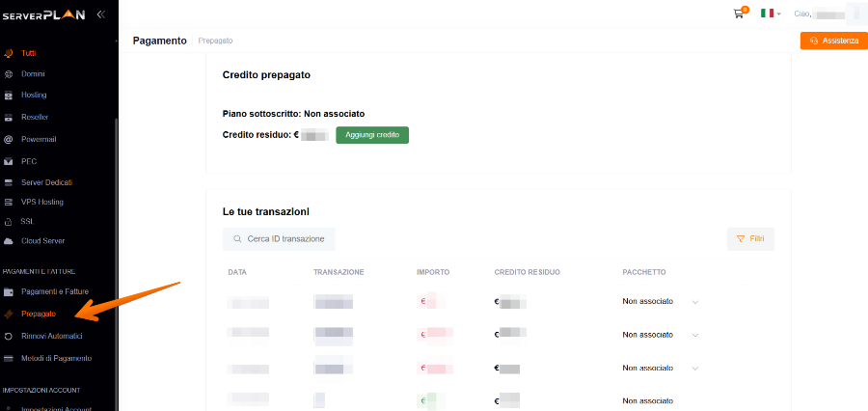
Task: Click the Rinnovi Automatici refresh icon
Action: (9, 336)
